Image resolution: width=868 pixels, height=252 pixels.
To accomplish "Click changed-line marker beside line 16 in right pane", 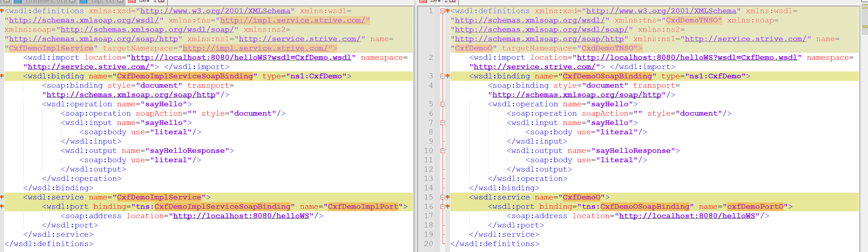I will pyautogui.click(x=448, y=207).
